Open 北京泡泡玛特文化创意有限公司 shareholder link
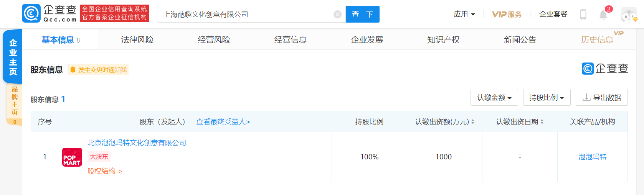This screenshot has width=644, height=195. pyautogui.click(x=137, y=143)
